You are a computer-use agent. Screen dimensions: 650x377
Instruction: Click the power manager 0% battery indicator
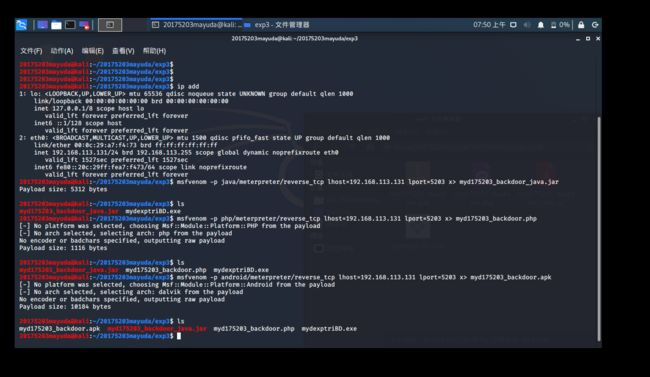point(560,25)
